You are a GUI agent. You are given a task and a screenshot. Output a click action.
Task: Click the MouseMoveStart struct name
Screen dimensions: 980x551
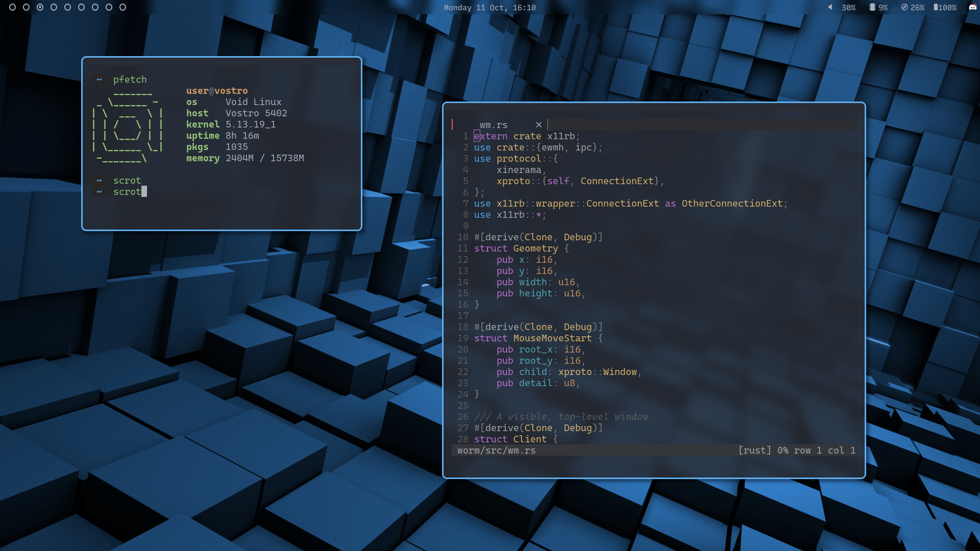click(x=552, y=338)
